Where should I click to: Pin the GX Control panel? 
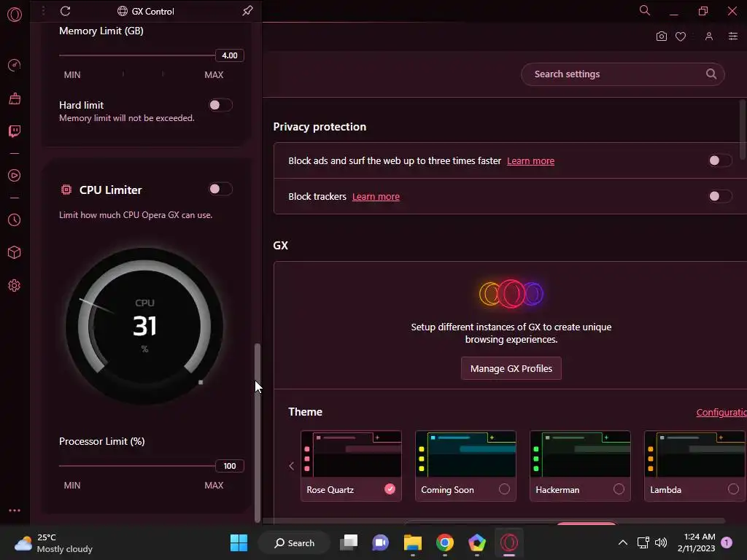[247, 10]
